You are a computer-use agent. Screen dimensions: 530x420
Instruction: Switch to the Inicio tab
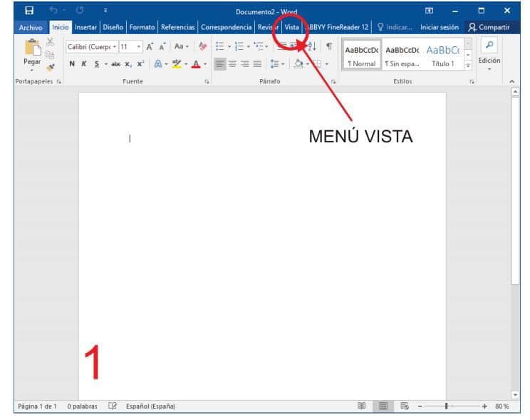(60, 27)
